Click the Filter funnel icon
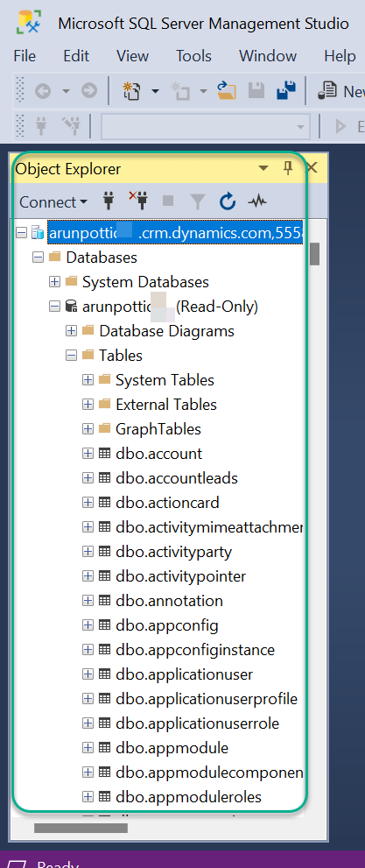365x868 pixels. point(198,202)
